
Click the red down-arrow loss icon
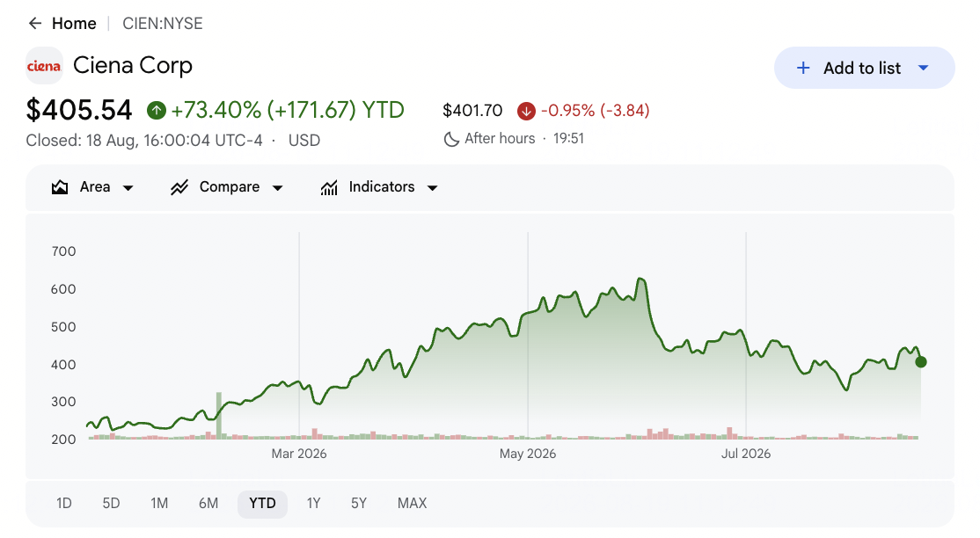point(526,112)
